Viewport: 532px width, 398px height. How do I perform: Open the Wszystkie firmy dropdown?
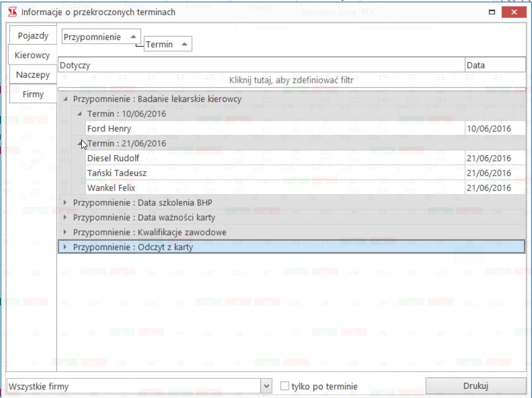266,386
